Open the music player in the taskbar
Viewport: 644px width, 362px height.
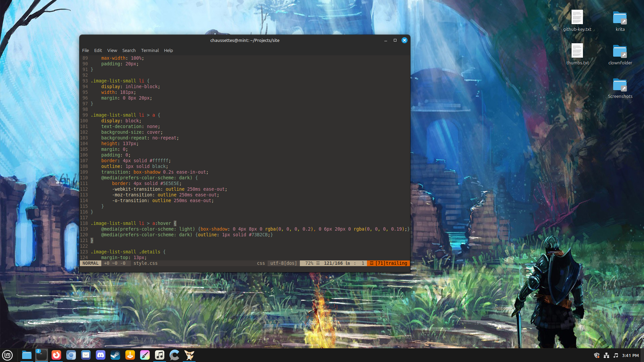160,355
